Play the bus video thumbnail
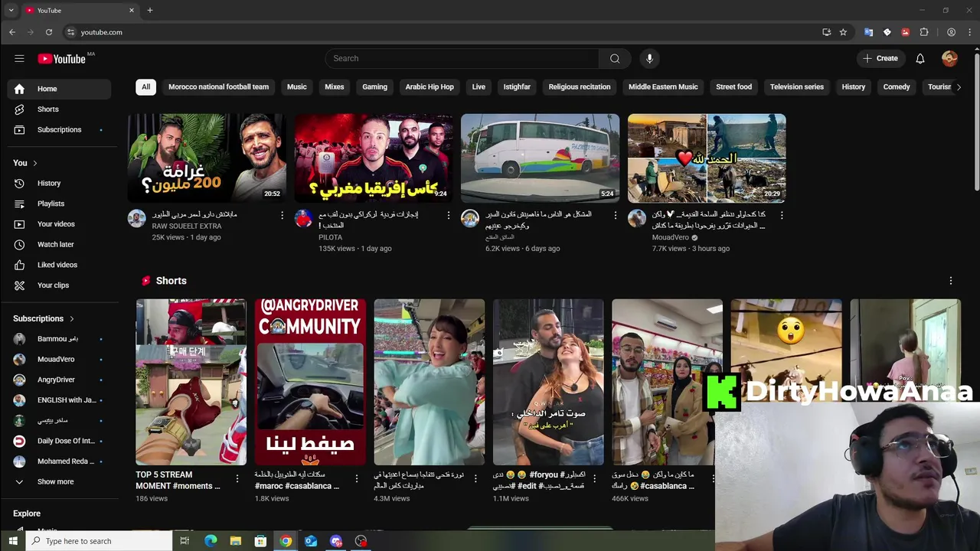Image resolution: width=980 pixels, height=551 pixels. [540, 158]
